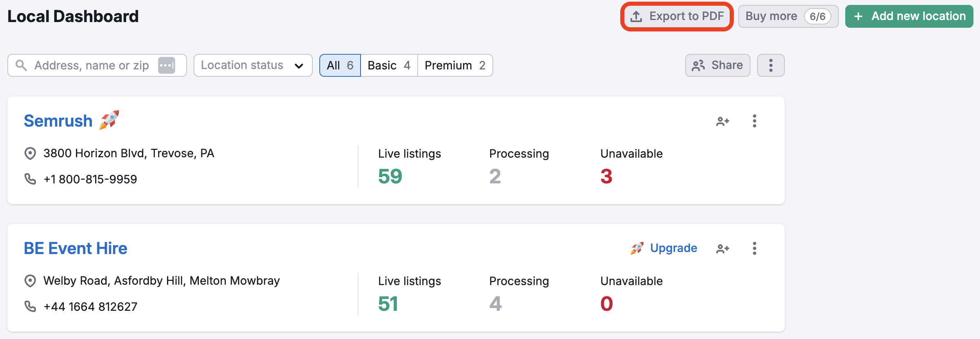Open the Semrush location
The image size is (980, 339).
point(58,121)
